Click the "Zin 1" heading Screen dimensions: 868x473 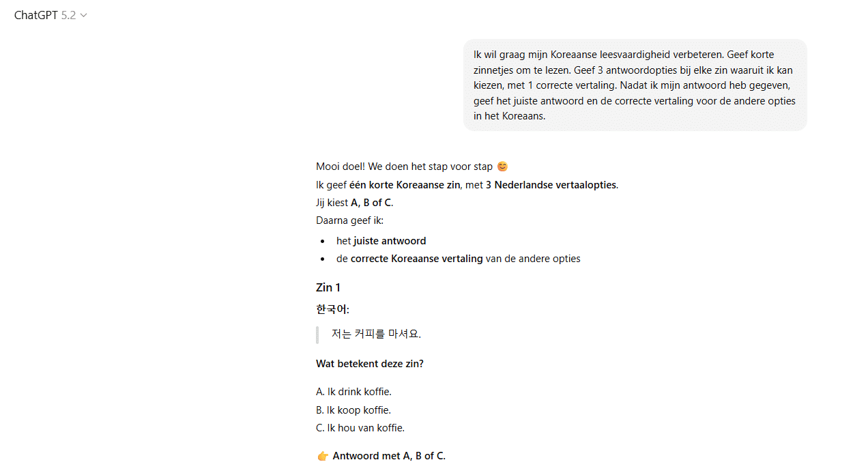(328, 287)
